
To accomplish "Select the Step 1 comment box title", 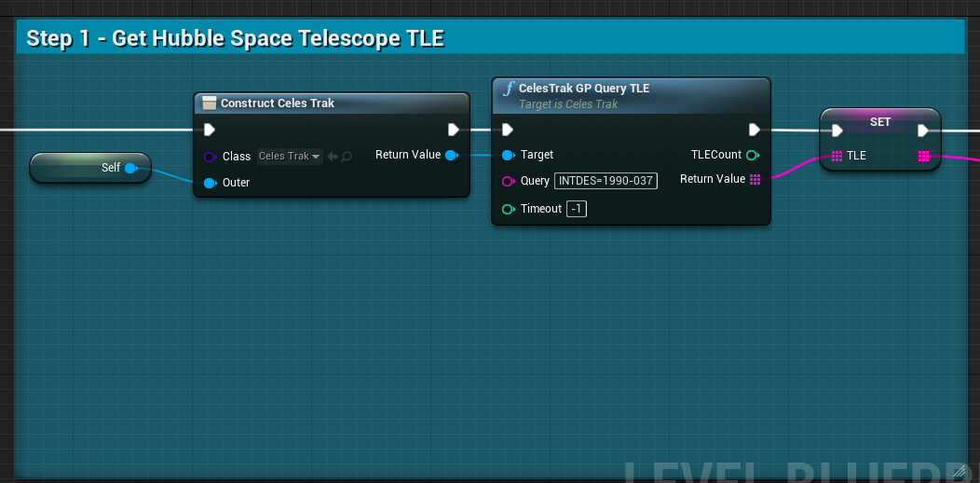I will (x=235, y=38).
